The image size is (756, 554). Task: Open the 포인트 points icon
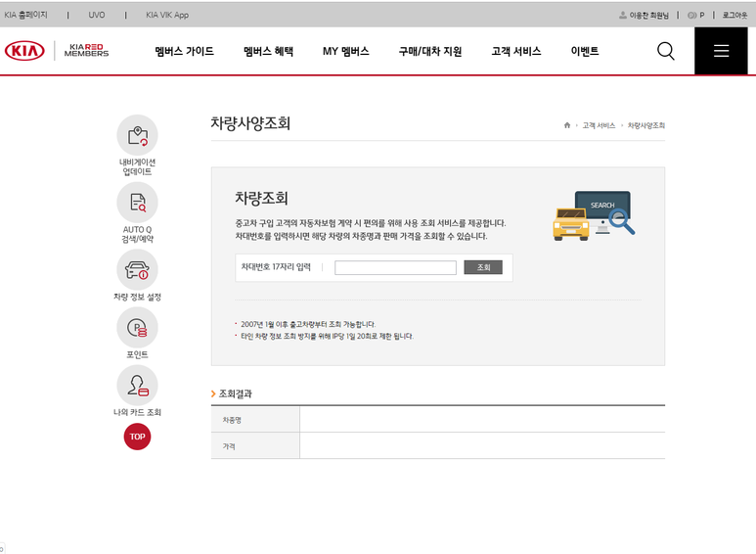(x=138, y=328)
